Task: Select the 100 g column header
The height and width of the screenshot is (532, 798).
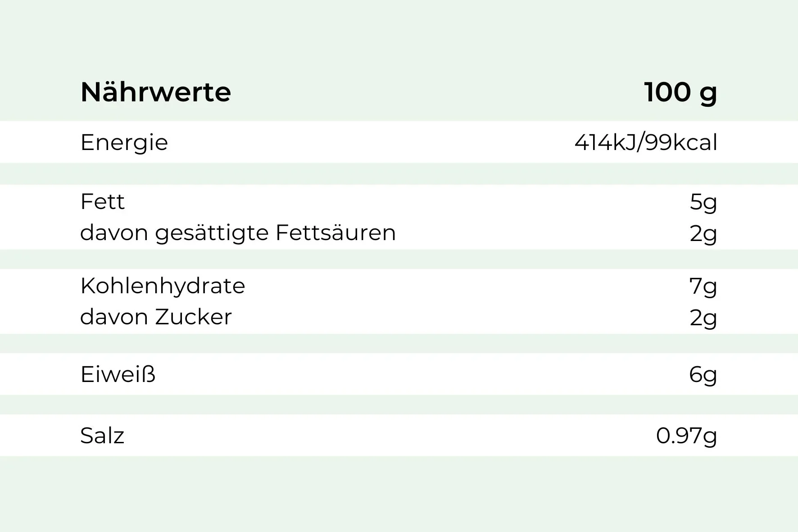Action: click(680, 92)
